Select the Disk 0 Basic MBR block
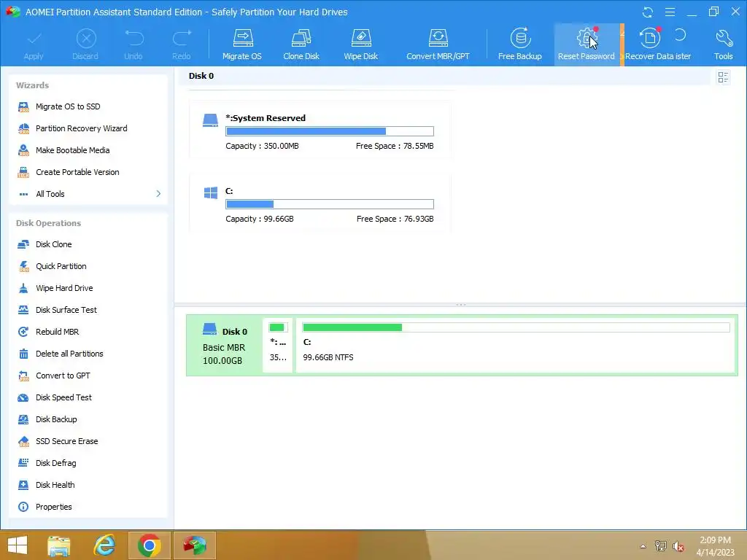Image resolution: width=747 pixels, height=560 pixels. [x=225, y=345]
